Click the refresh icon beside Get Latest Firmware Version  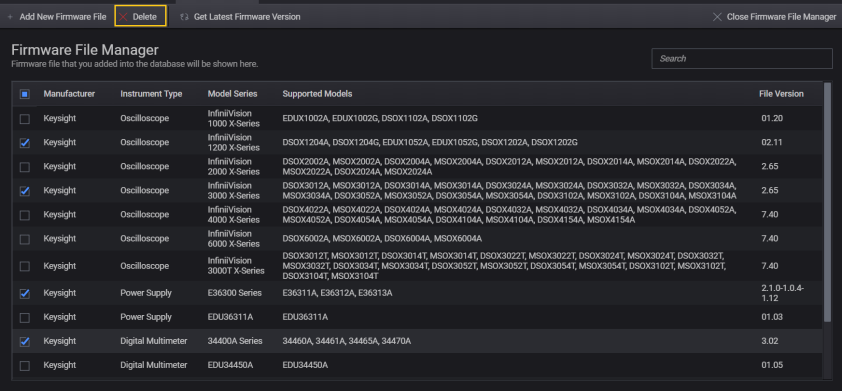point(184,17)
